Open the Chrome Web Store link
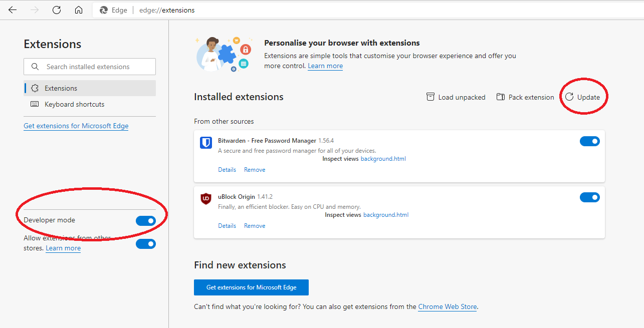 (447, 306)
